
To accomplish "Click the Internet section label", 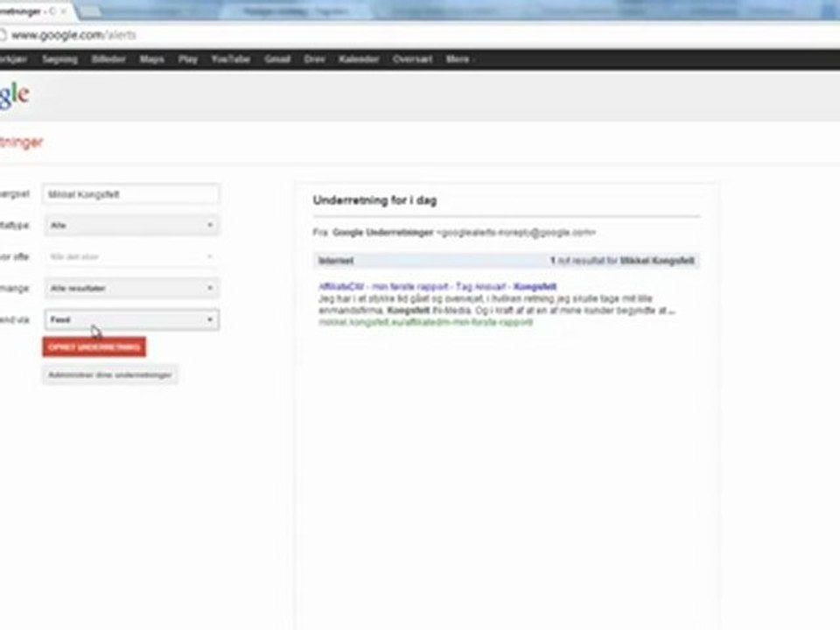I will point(336,261).
